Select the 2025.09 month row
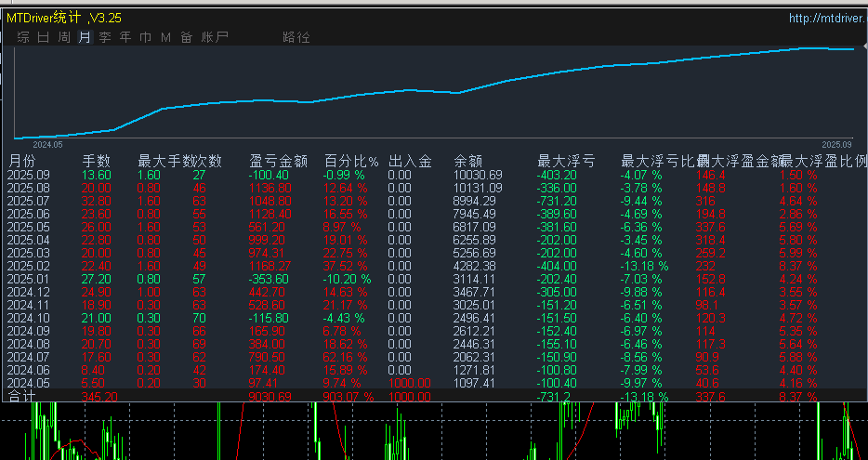 click(x=28, y=175)
